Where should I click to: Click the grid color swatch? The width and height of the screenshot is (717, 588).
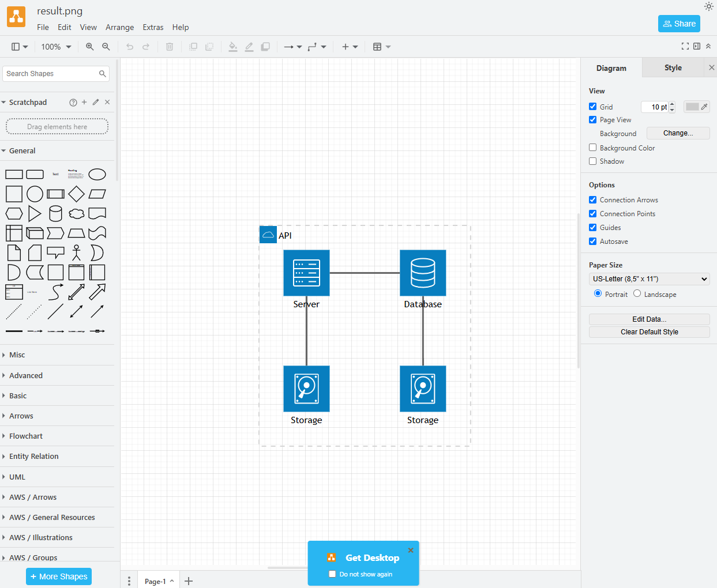(x=697, y=107)
